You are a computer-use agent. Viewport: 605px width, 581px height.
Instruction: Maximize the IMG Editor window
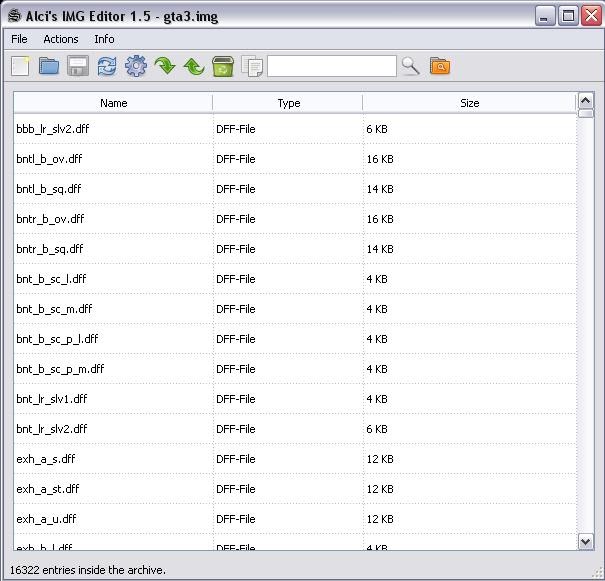coord(568,16)
